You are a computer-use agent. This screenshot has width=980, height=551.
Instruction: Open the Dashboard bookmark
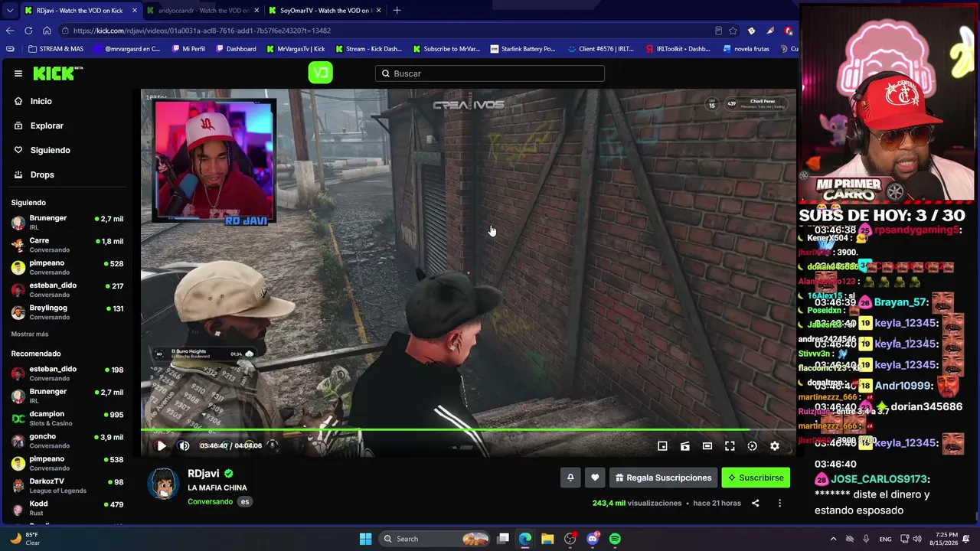(236, 49)
